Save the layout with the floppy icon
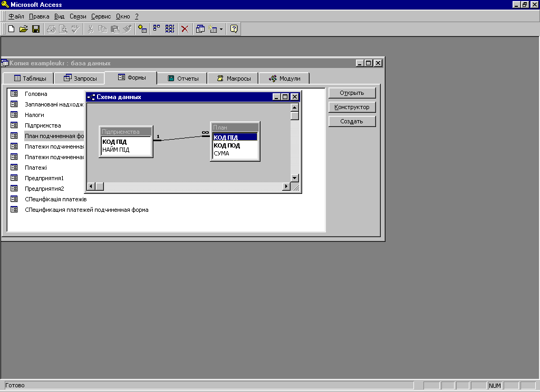This screenshot has width=540, height=392. tap(36, 29)
